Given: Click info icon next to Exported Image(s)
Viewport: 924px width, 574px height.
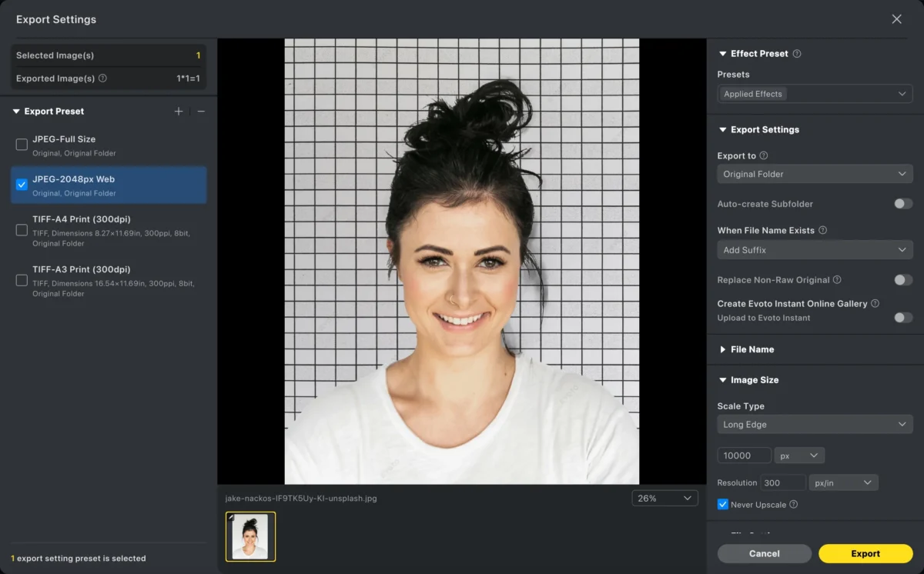Looking at the screenshot, I should click(x=102, y=78).
